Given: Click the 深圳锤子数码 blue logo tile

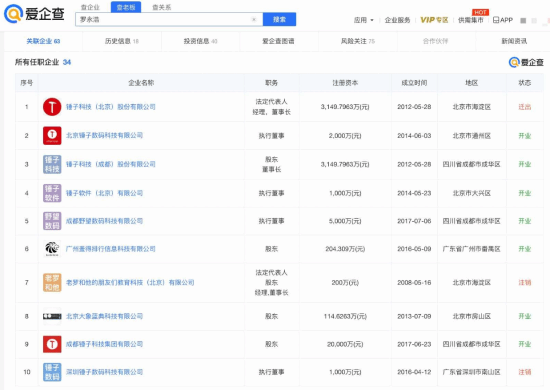Looking at the screenshot, I should click(x=52, y=372).
